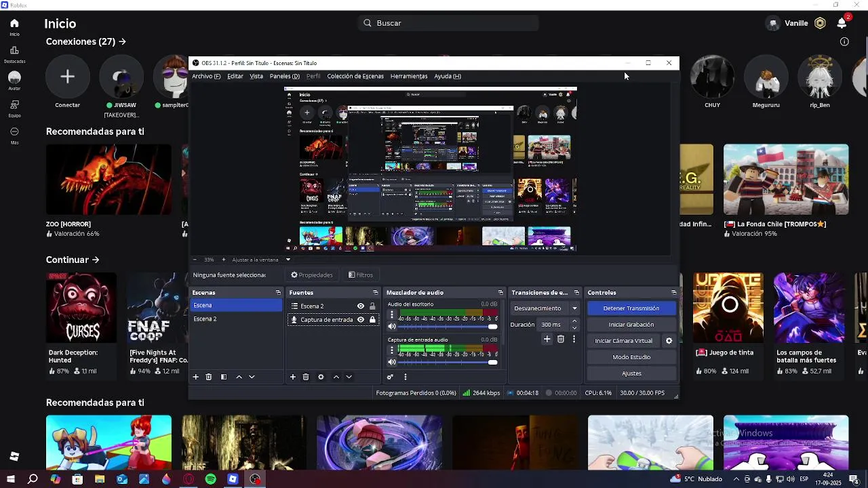868x488 pixels.
Task: Click Conectar plus button in Roblox
Action: coord(67,77)
